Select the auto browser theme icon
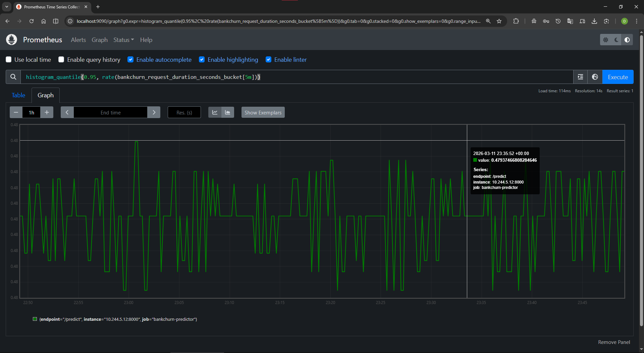This screenshot has height=353, width=644. click(x=627, y=40)
